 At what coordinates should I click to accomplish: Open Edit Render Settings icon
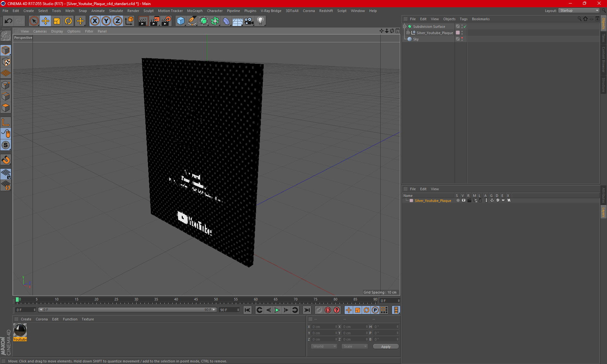point(166,21)
